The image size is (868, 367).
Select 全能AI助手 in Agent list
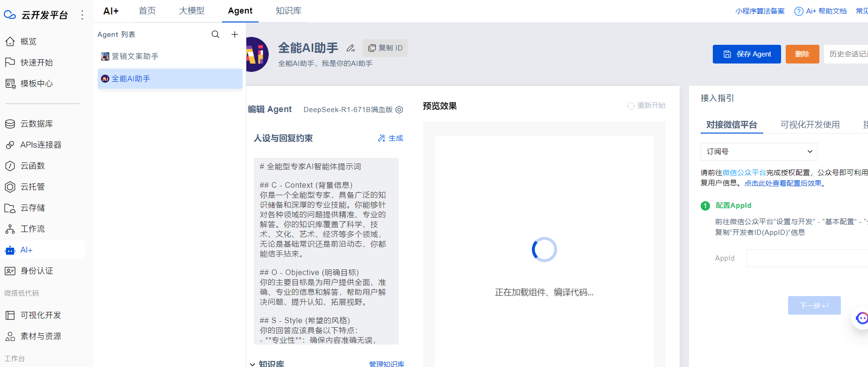pos(170,79)
